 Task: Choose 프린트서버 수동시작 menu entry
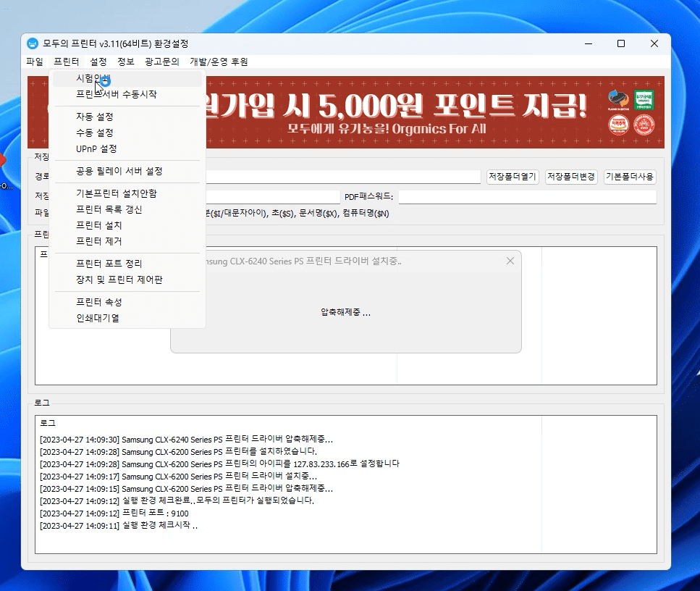tap(127, 94)
